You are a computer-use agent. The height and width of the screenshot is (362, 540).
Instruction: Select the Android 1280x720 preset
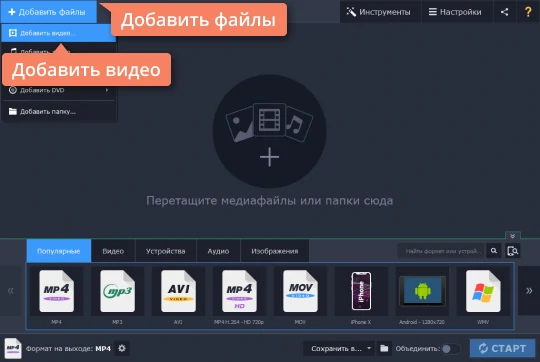coord(422,292)
